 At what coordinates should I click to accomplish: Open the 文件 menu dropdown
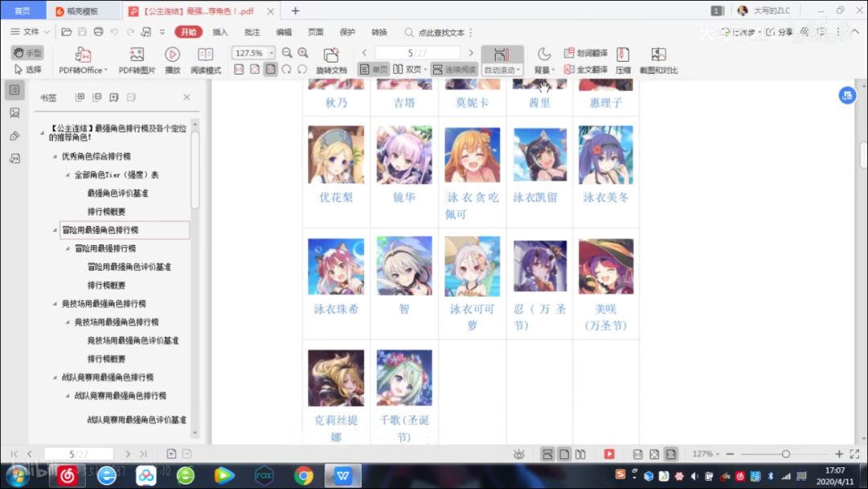point(30,32)
